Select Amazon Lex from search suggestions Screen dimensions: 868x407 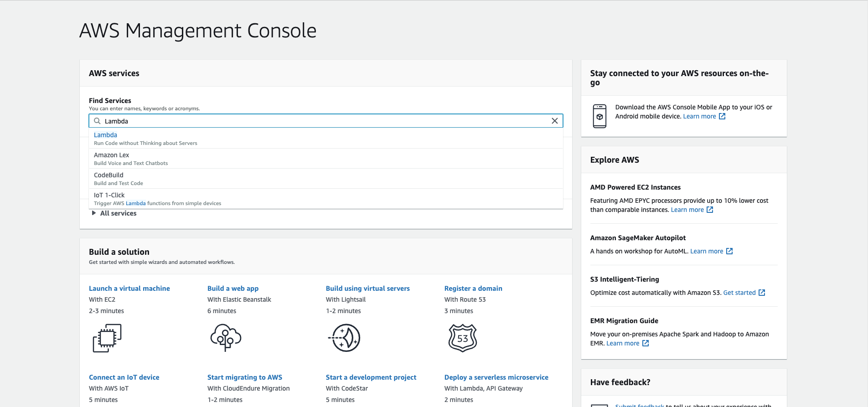(x=326, y=159)
